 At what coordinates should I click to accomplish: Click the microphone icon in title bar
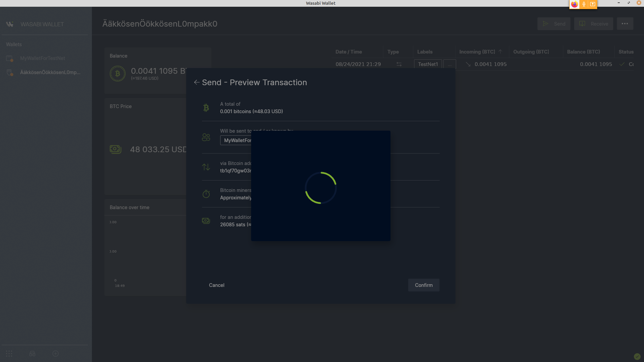click(x=584, y=4)
